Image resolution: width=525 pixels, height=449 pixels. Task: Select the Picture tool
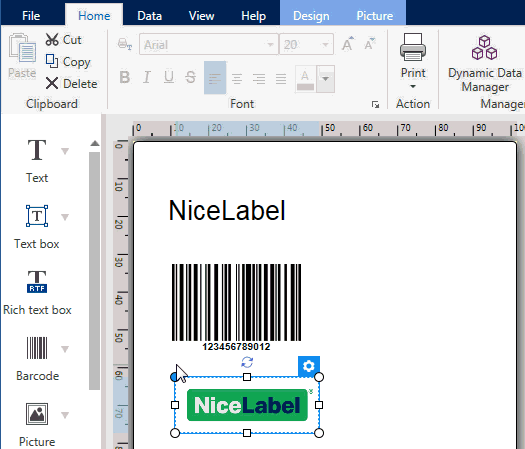37,425
